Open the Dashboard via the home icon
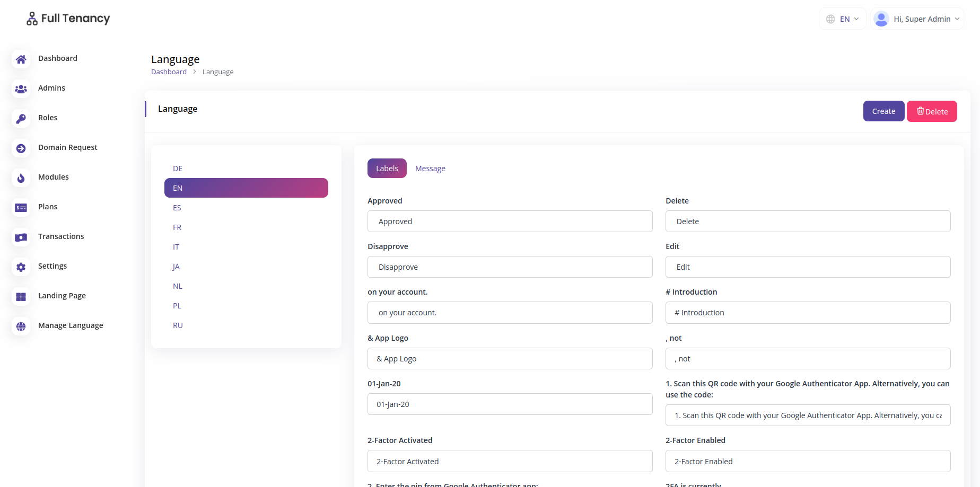980x487 pixels. (x=21, y=59)
